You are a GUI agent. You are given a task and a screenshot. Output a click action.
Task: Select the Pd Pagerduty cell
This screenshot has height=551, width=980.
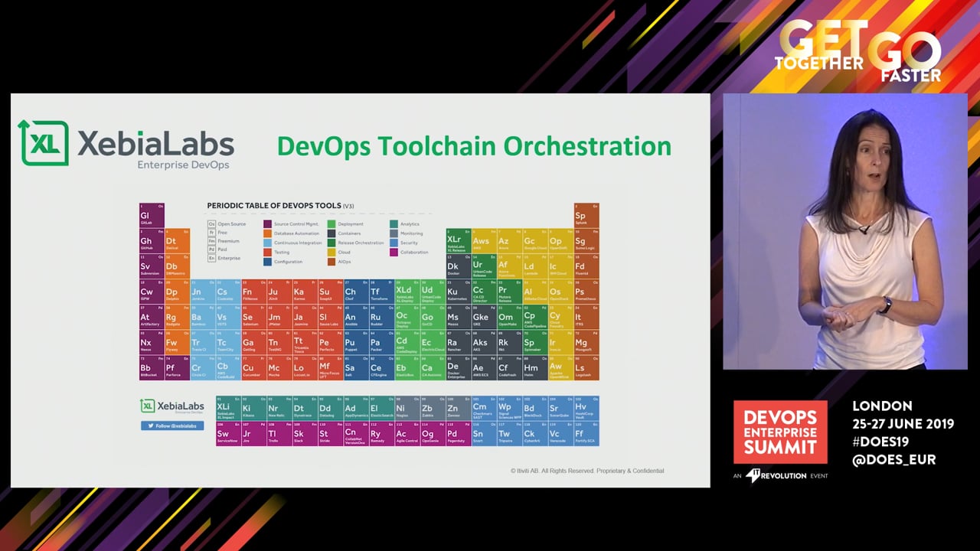click(459, 433)
